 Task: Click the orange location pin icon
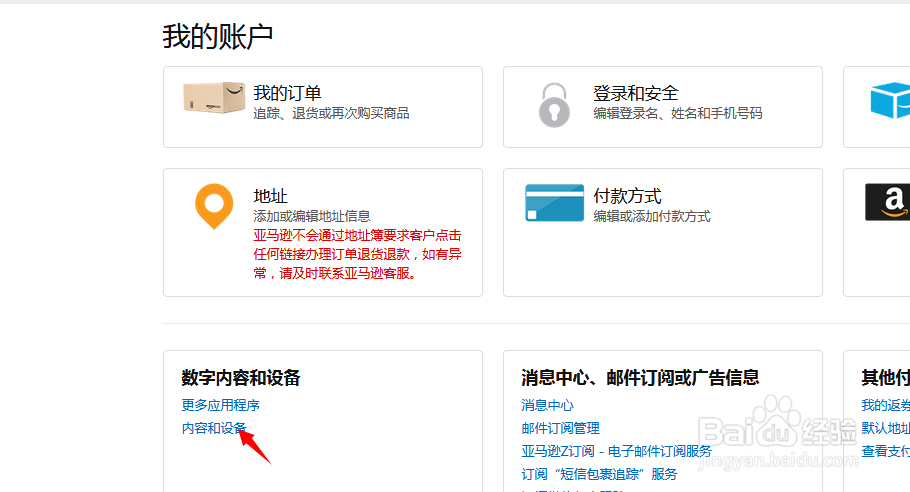214,207
